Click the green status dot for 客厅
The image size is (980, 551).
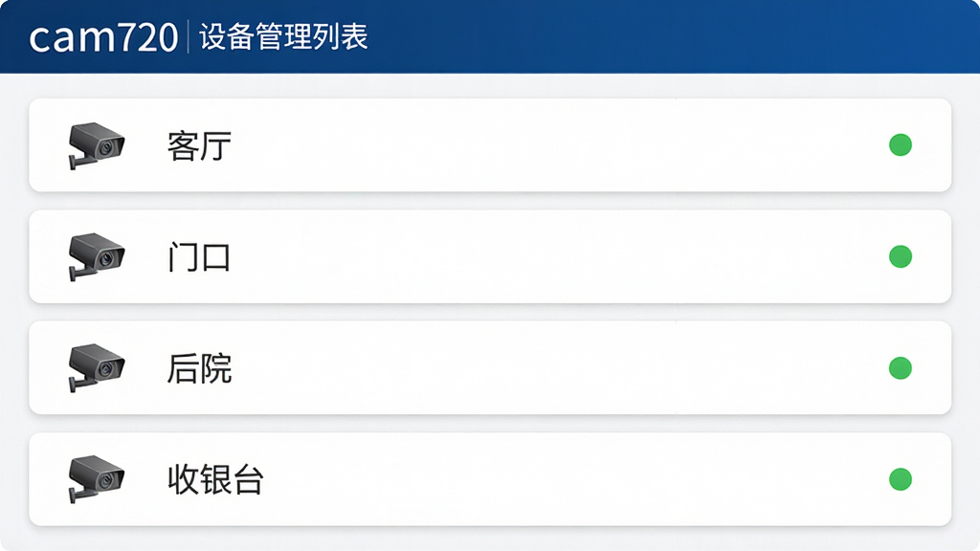(900, 145)
